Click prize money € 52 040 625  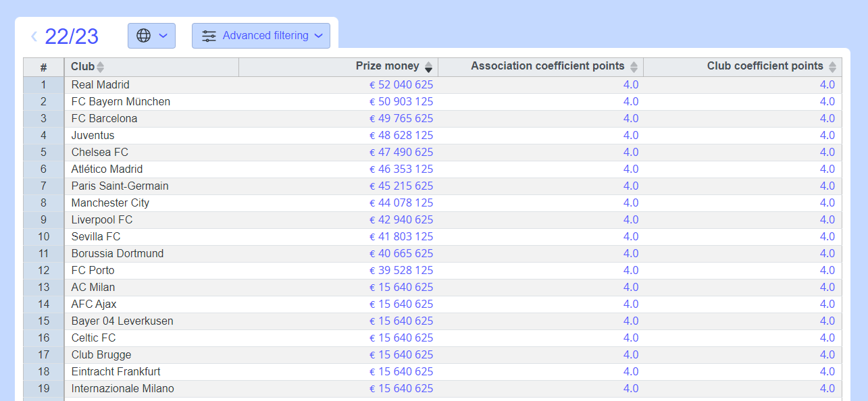click(401, 85)
